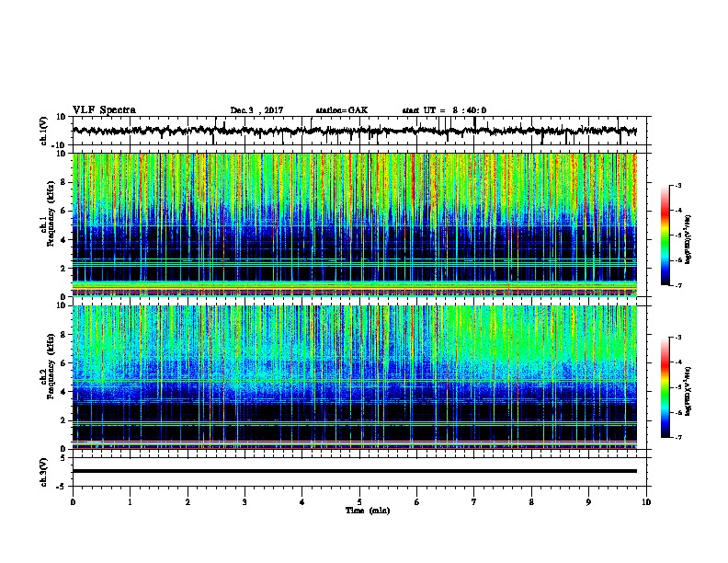
Task: Click the "2" kHz tick on ch.2 frequency axis
Action: 64,420
